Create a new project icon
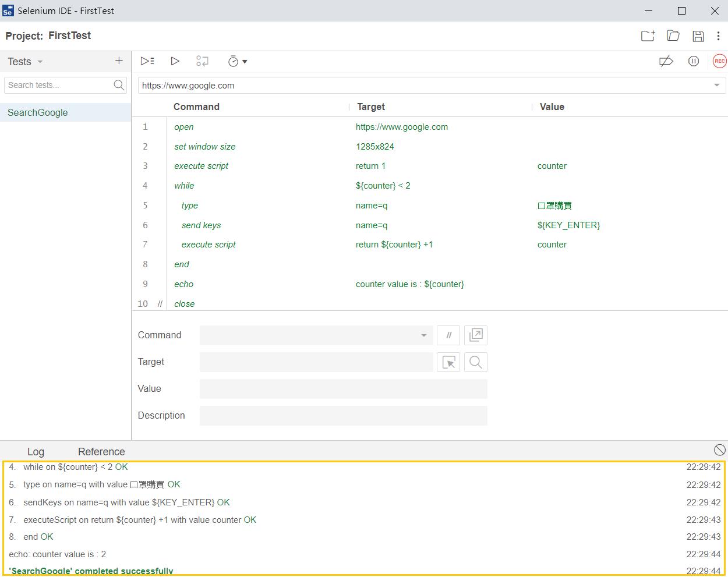Viewport: 728px width, 577px height. click(648, 36)
